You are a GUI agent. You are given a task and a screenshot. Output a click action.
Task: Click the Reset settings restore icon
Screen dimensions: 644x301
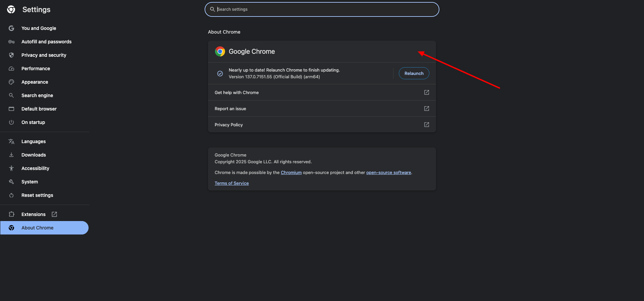11,195
